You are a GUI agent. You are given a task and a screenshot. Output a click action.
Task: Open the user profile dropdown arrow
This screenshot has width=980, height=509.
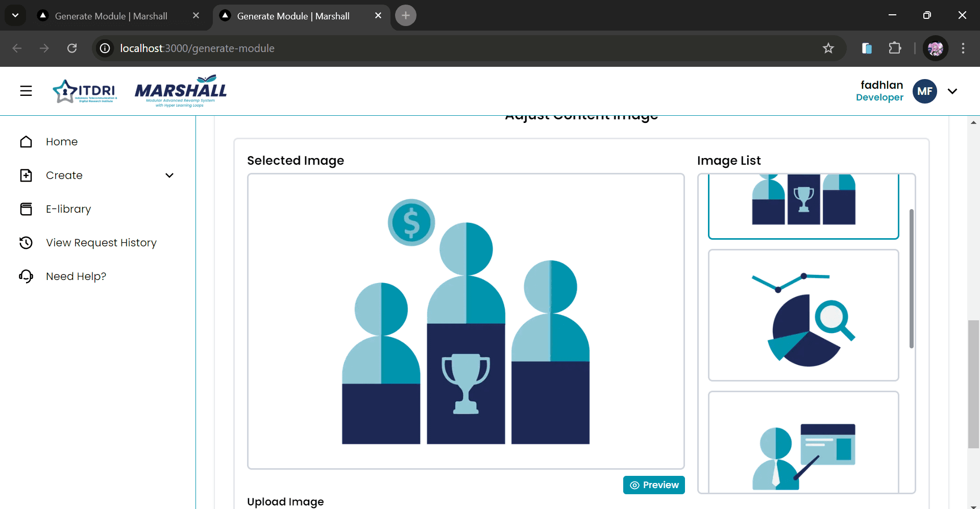coord(952,91)
